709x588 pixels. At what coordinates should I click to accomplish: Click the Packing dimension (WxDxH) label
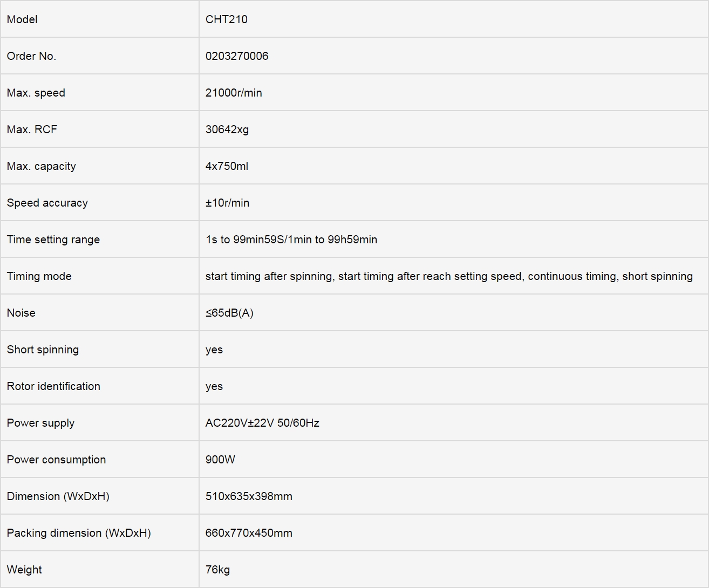[79, 533]
